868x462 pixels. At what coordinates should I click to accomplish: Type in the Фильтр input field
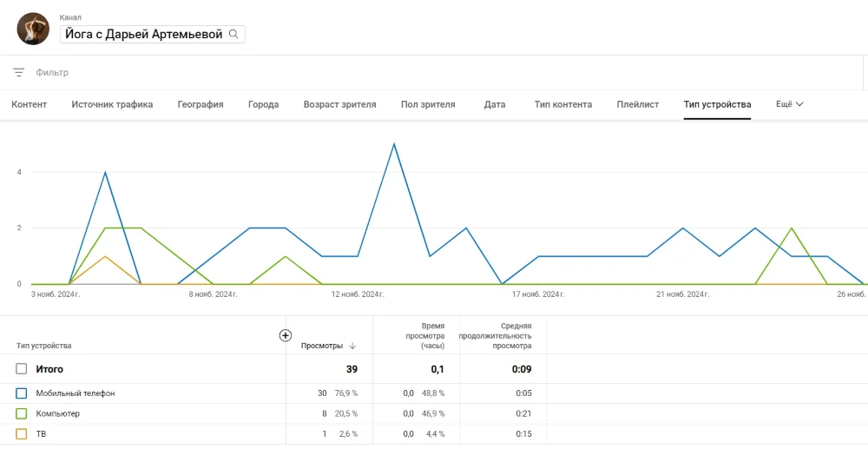(x=260, y=73)
